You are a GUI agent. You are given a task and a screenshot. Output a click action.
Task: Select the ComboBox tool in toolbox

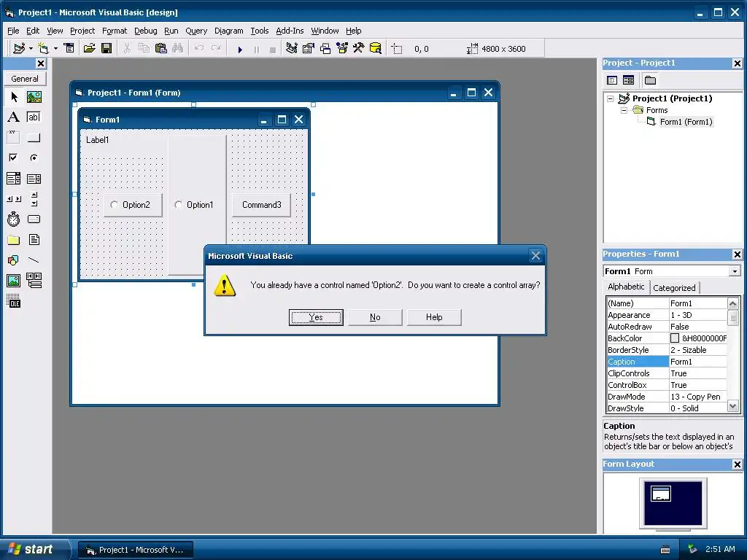(x=14, y=179)
